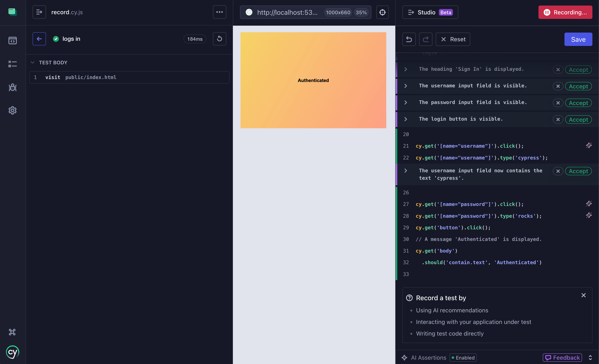
Task: Open the Debug bug icon
Action: (12, 87)
